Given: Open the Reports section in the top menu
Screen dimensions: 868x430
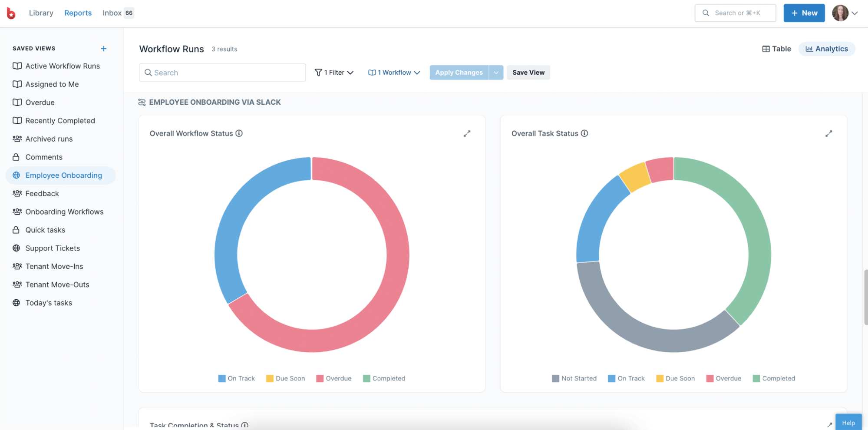Looking at the screenshot, I should [x=78, y=13].
